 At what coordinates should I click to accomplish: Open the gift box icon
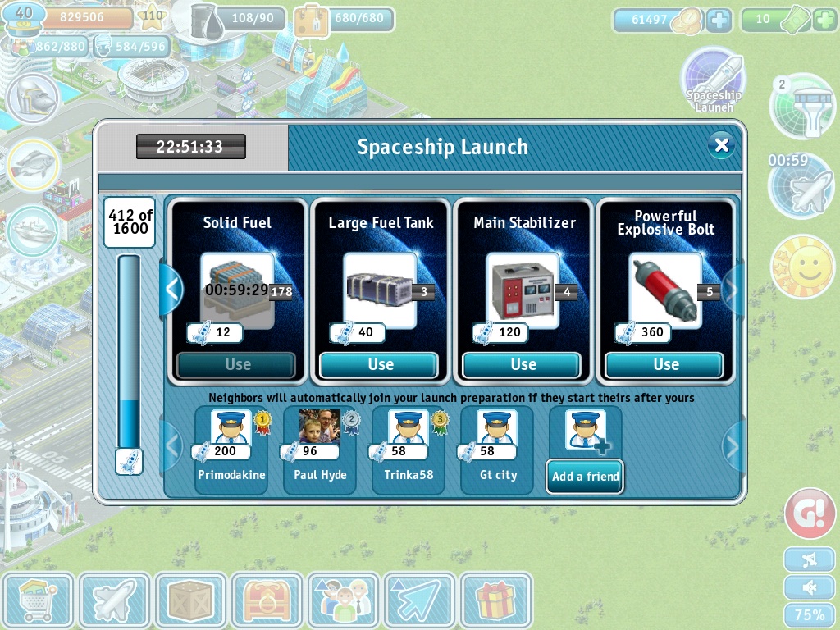pos(496,600)
